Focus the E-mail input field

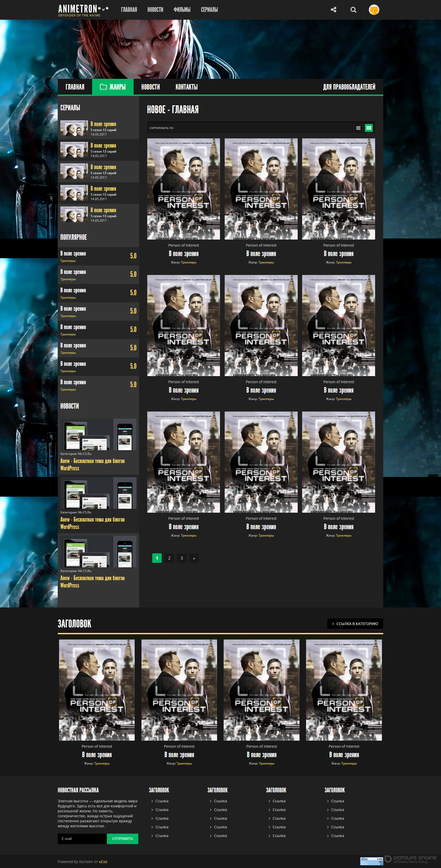point(82,839)
